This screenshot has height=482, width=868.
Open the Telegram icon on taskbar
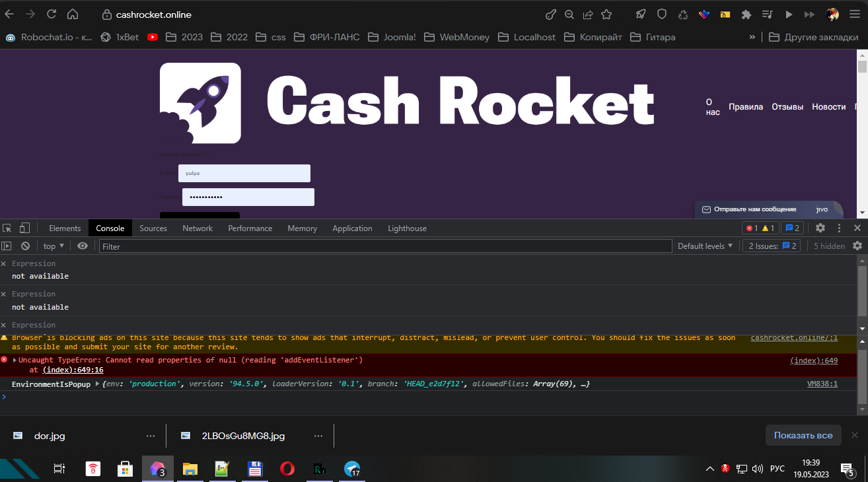[x=352, y=469]
